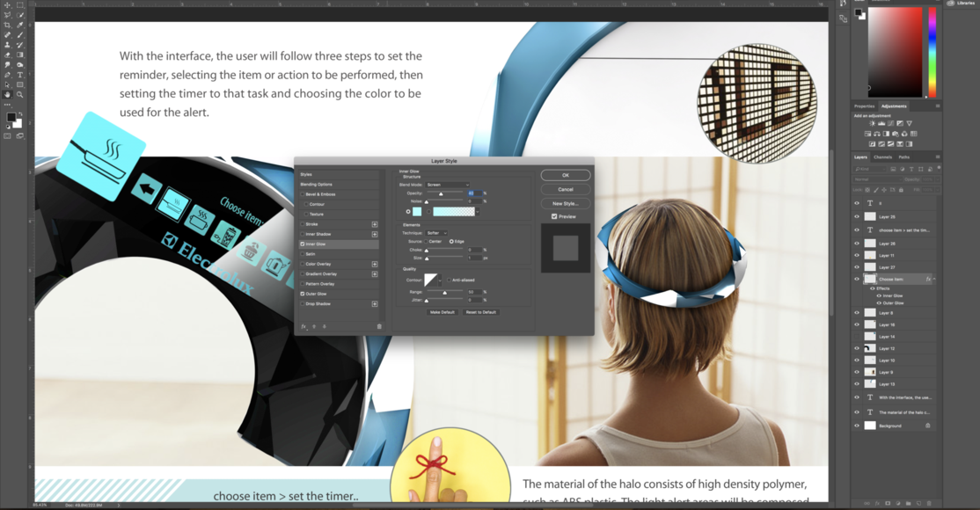
Task: Click OK in Layer Style dialog
Action: pos(566,176)
